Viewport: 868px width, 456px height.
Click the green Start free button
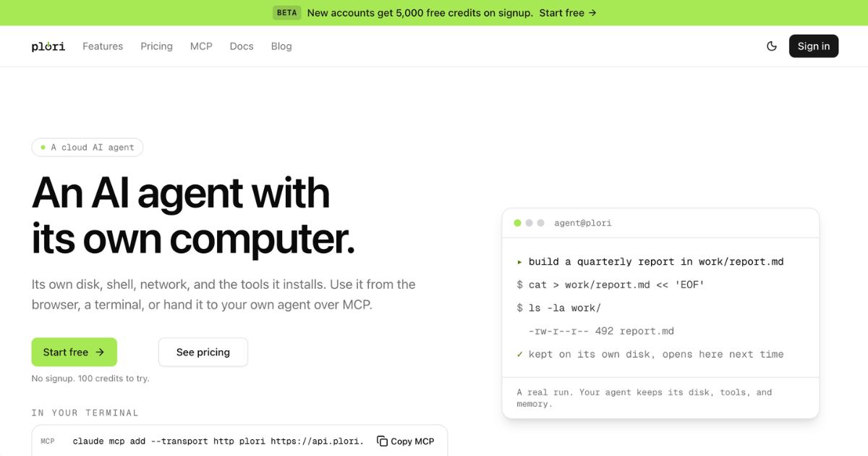(74, 352)
